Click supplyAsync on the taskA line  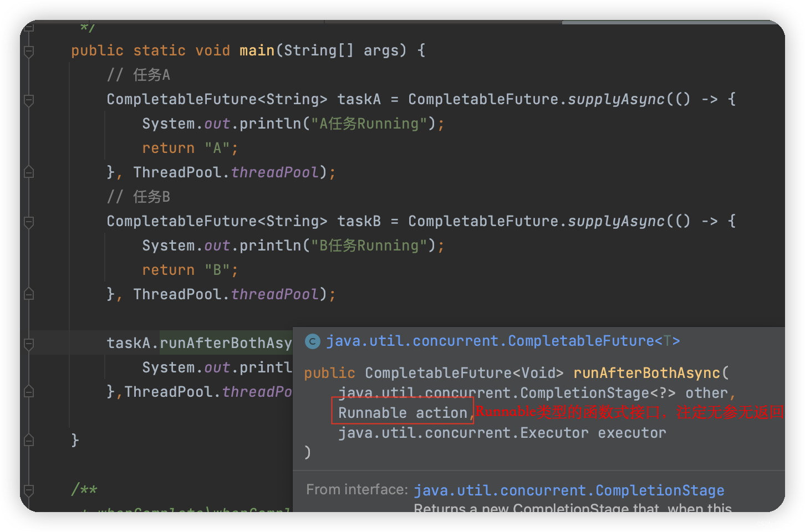[x=616, y=99]
